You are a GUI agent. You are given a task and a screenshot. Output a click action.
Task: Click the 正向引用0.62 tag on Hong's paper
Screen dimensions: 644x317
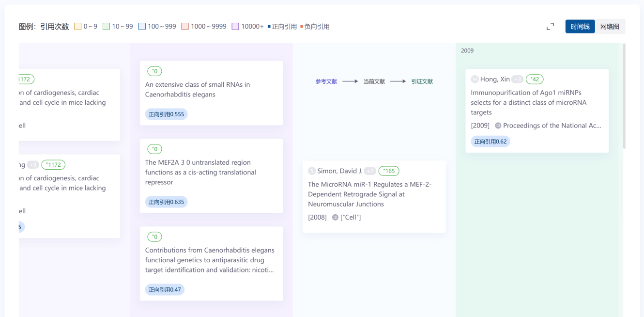[490, 142]
